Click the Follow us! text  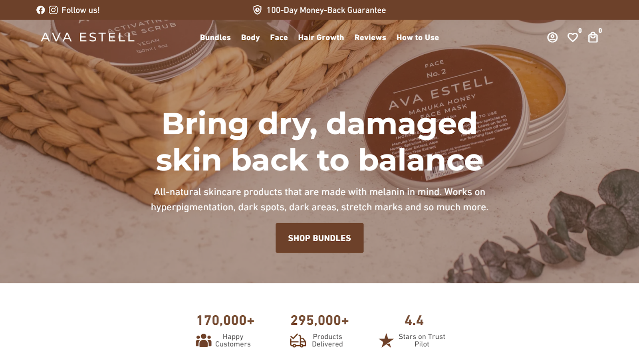click(81, 10)
